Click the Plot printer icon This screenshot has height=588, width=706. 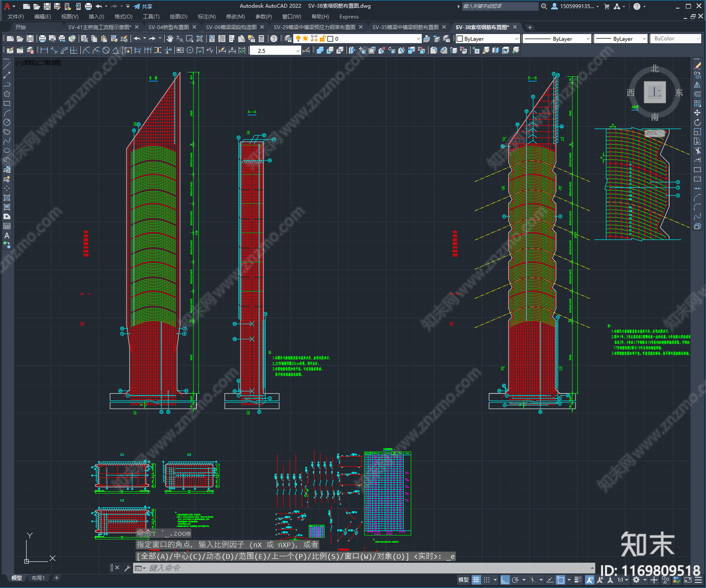[x=42, y=39]
